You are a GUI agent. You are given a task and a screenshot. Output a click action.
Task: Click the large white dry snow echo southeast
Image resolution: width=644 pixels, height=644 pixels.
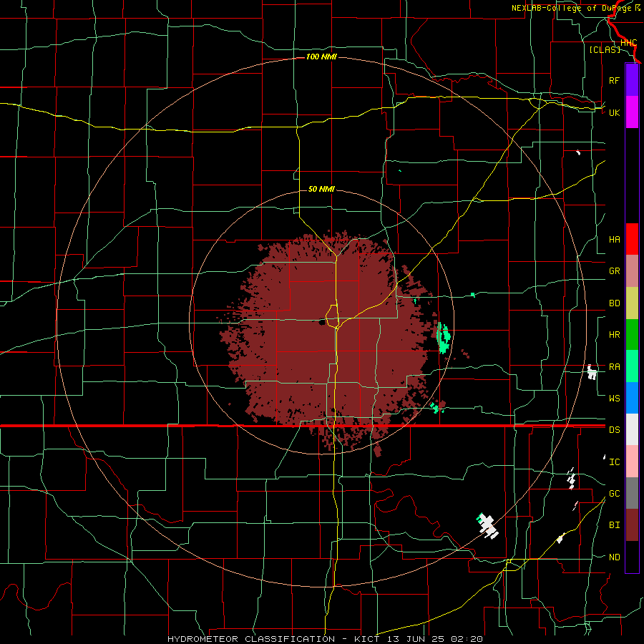pyautogui.click(x=487, y=525)
